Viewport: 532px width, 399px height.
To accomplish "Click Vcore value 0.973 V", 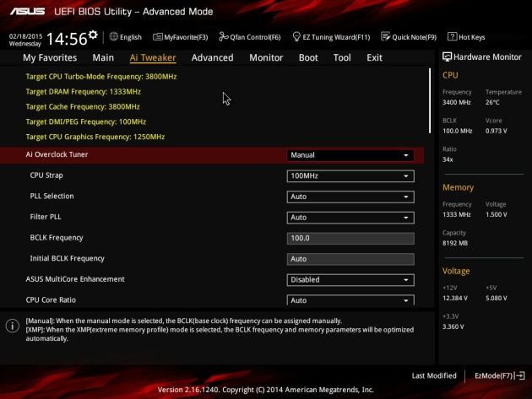I will point(496,131).
